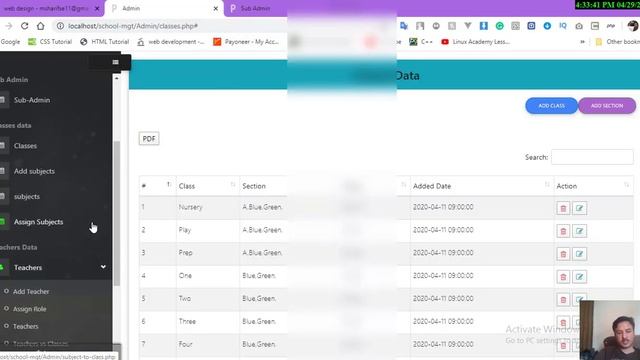
Task: Open the IQ extension icon
Action: pyautogui.click(x=563, y=26)
